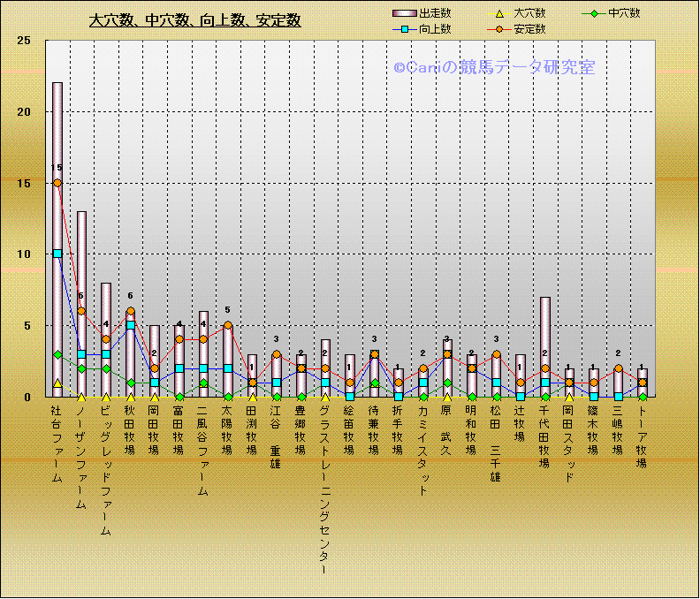Select cyan 向上数 point for 社台ファーム
This screenshot has width=700, height=599.
[57, 254]
